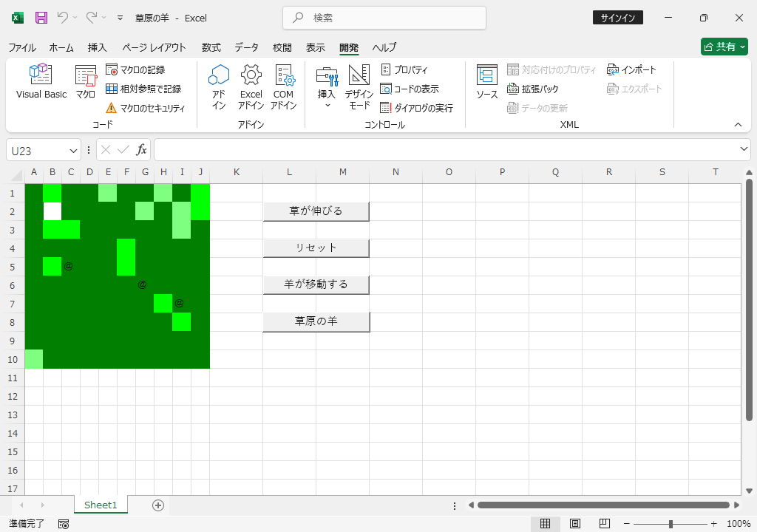Select the Sheet1 tab
Screen dimensions: 757x532
(x=101, y=505)
